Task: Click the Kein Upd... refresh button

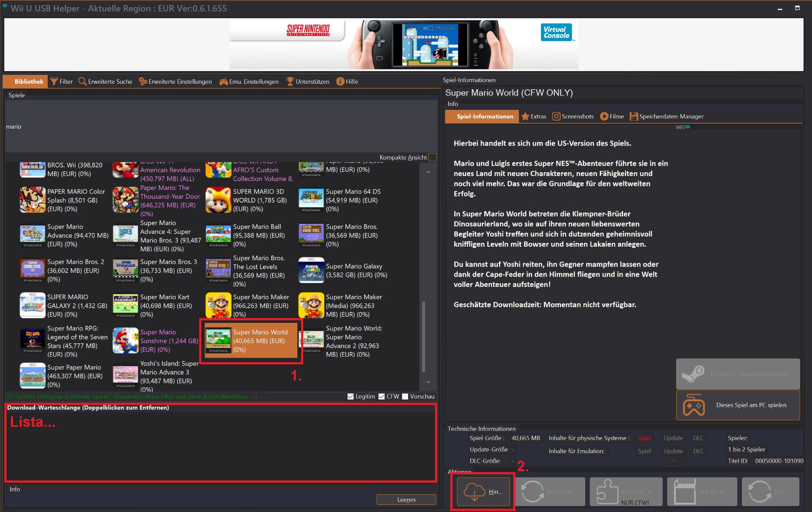Action: (x=550, y=492)
